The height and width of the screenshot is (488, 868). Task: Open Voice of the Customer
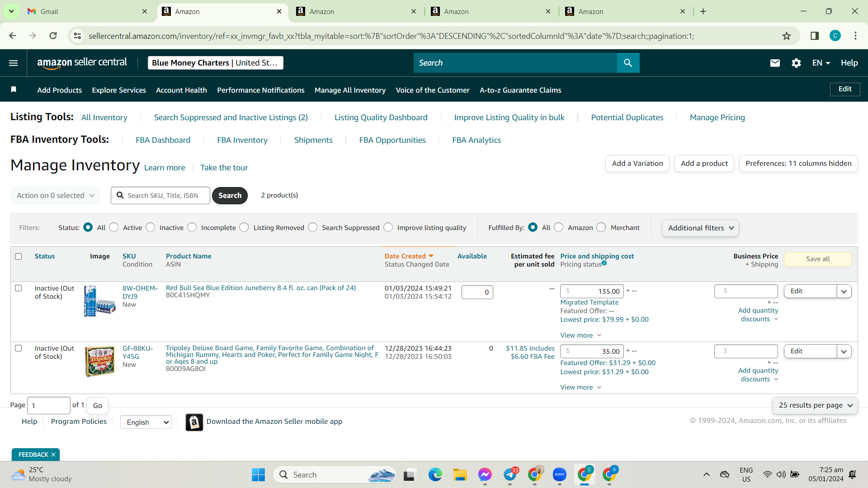tap(433, 90)
